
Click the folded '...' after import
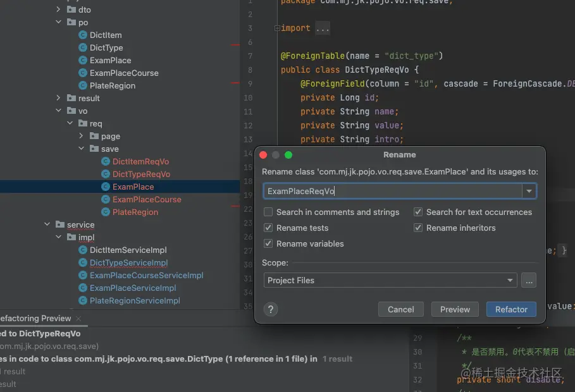point(323,28)
